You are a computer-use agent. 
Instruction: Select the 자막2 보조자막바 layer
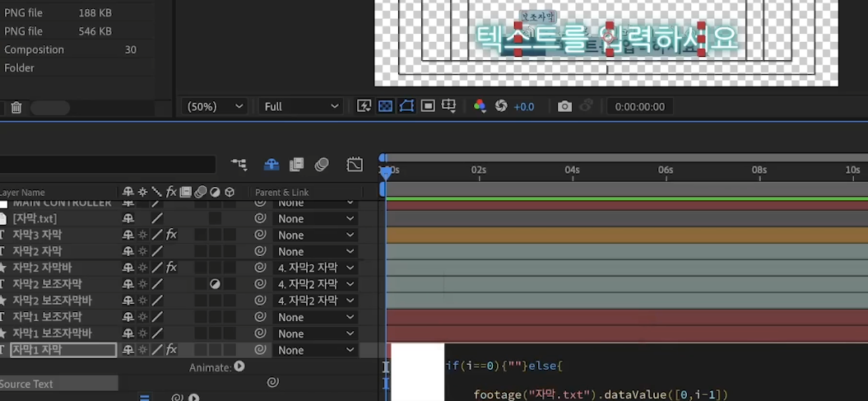(x=52, y=301)
